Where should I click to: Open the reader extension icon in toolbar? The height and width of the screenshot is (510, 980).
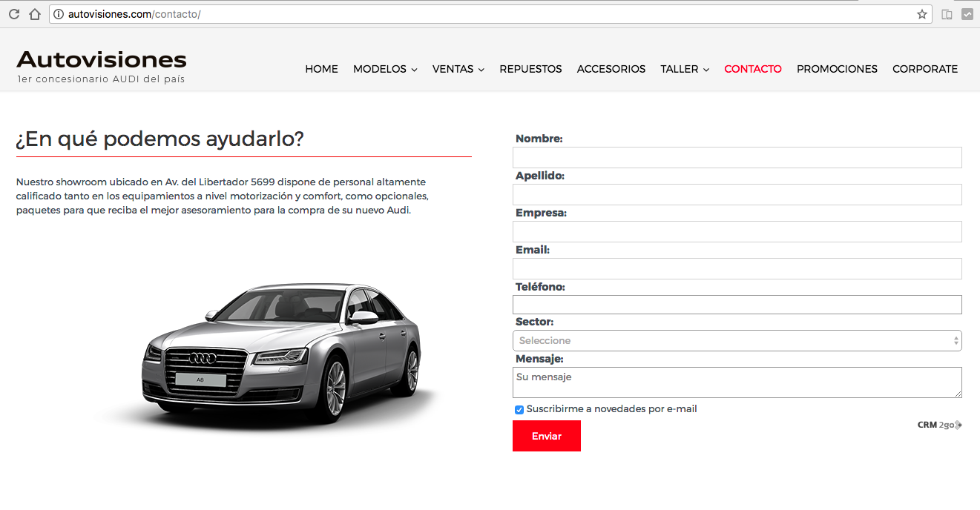(947, 14)
